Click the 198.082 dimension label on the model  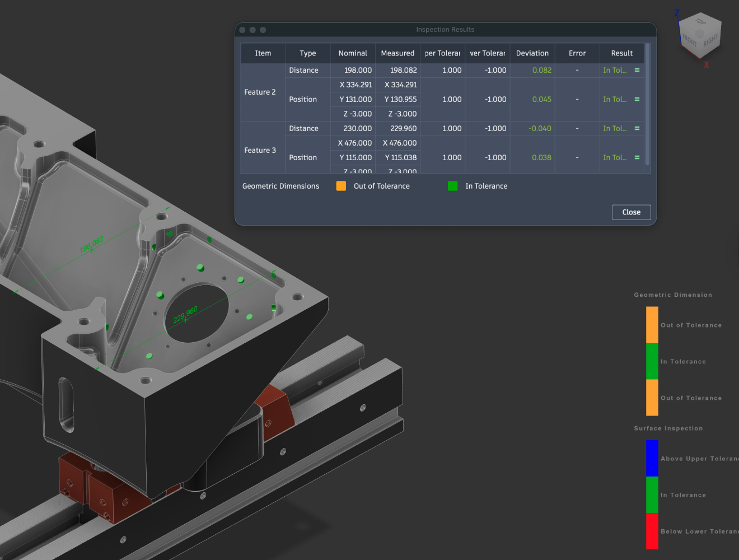[92, 245]
